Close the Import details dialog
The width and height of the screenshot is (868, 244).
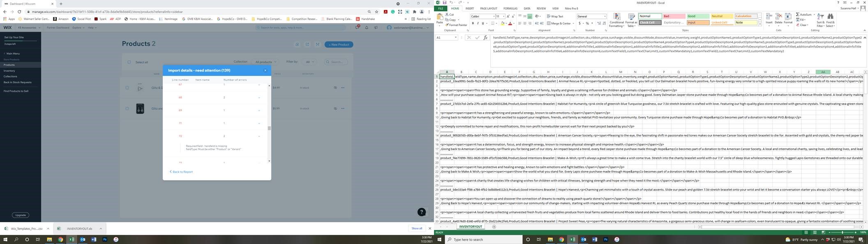pyautogui.click(x=265, y=70)
